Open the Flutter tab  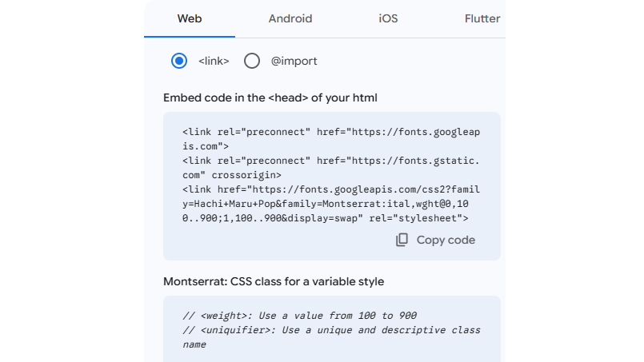(x=482, y=18)
